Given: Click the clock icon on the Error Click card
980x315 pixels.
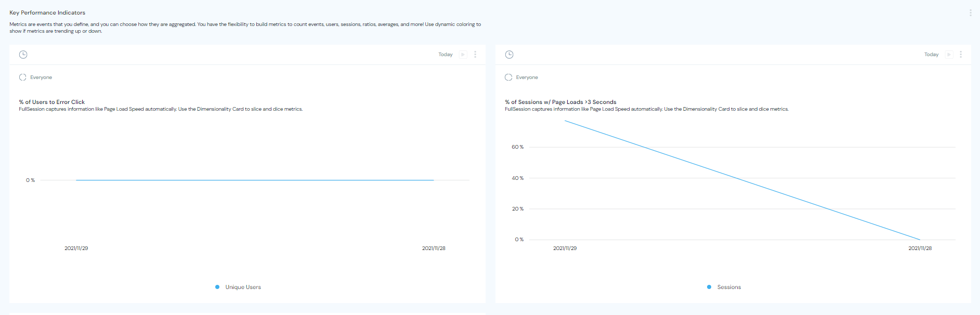Looking at the screenshot, I should point(23,55).
